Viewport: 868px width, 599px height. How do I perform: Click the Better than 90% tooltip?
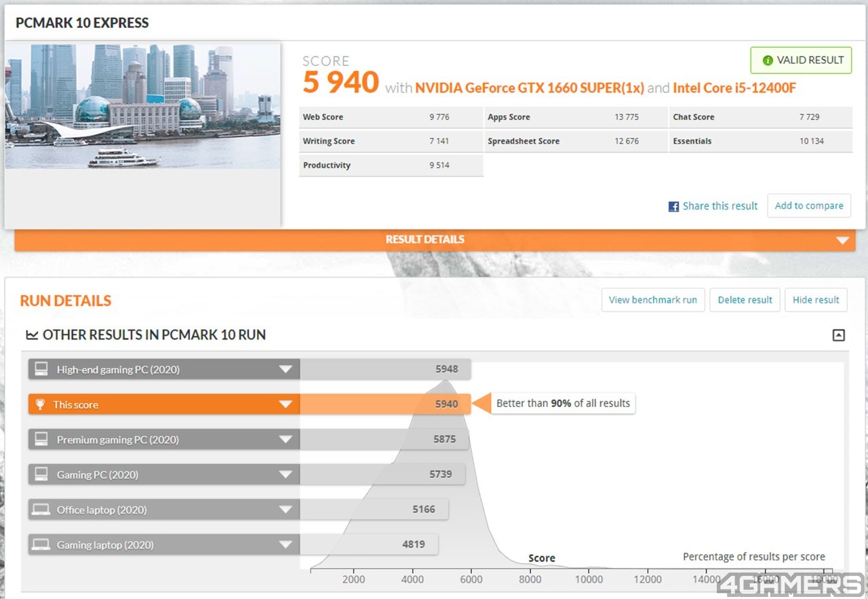coord(563,403)
